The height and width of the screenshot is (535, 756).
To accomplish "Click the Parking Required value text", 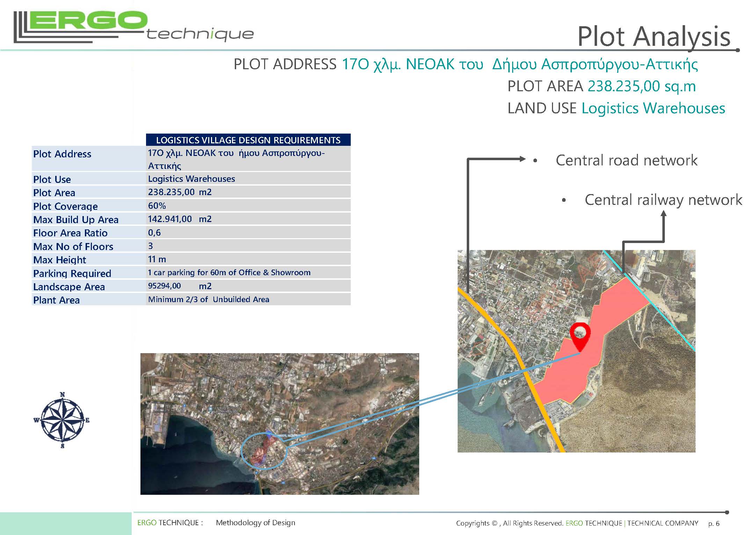I will click(229, 273).
